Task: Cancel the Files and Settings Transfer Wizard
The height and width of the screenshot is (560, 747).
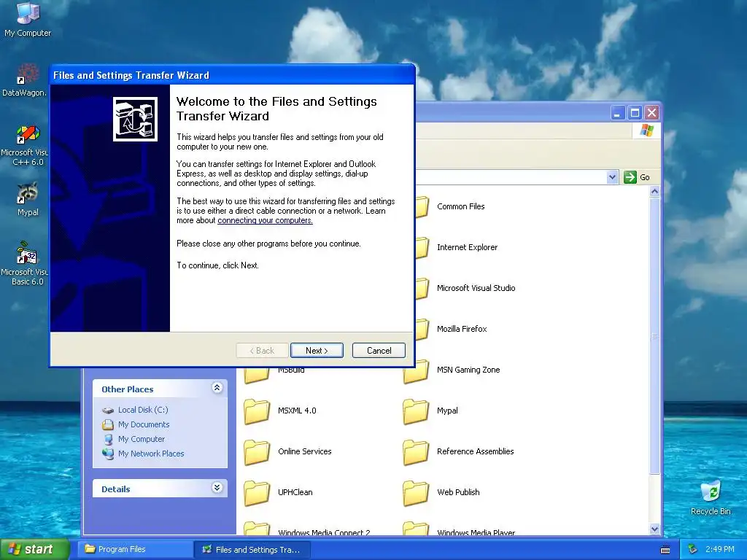Action: point(379,351)
